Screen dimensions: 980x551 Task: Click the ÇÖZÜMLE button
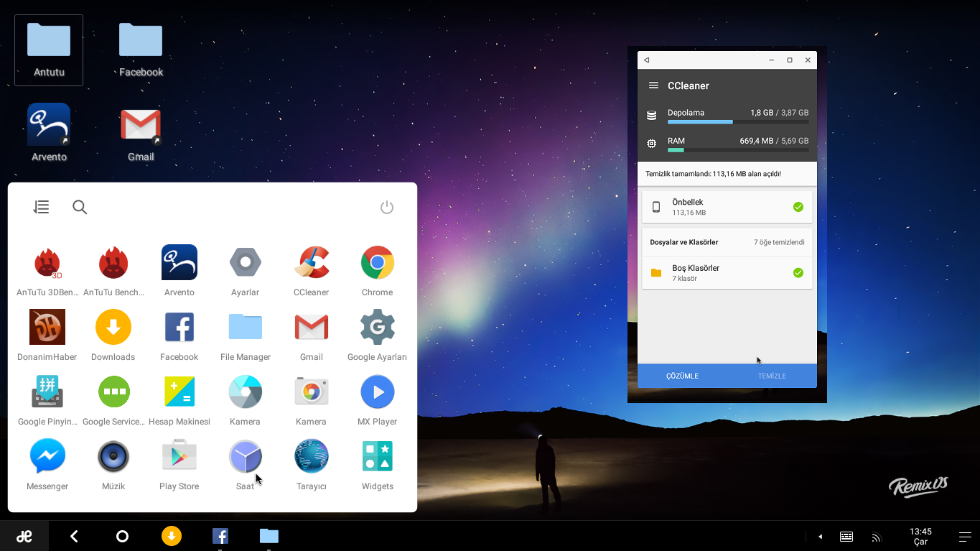(682, 376)
